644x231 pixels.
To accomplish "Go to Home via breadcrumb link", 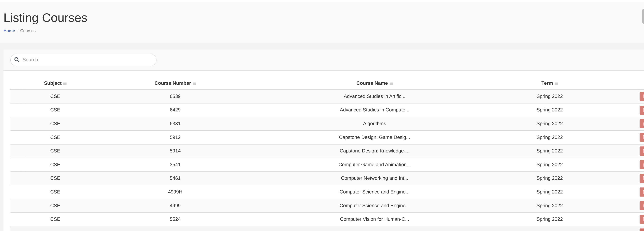I will pos(9,31).
